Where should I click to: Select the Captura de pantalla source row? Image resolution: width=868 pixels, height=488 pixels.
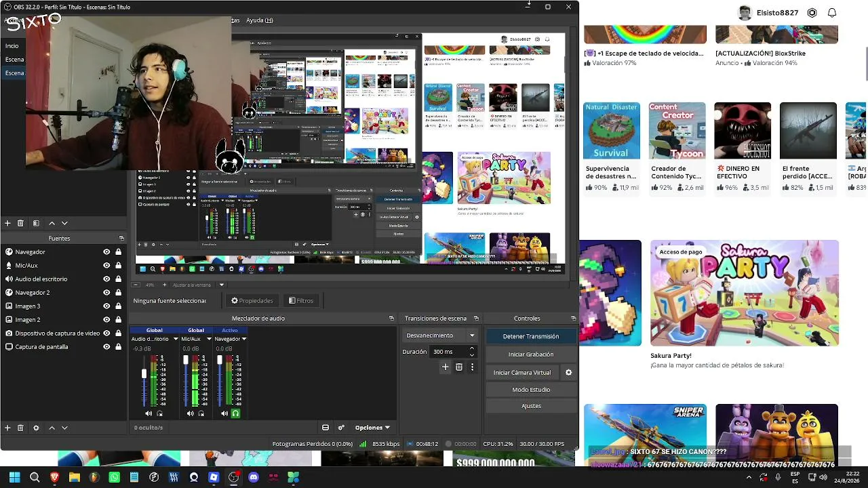point(64,347)
